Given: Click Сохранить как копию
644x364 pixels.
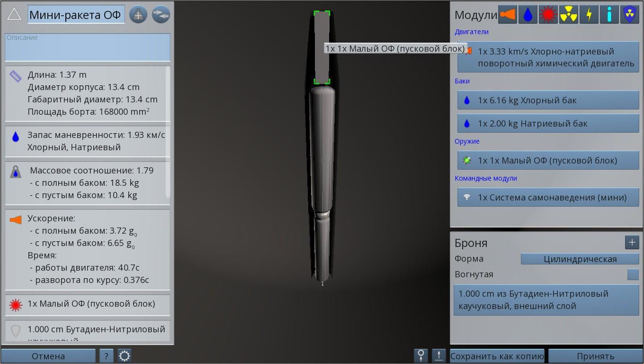Looking at the screenshot, I should pos(497,356).
